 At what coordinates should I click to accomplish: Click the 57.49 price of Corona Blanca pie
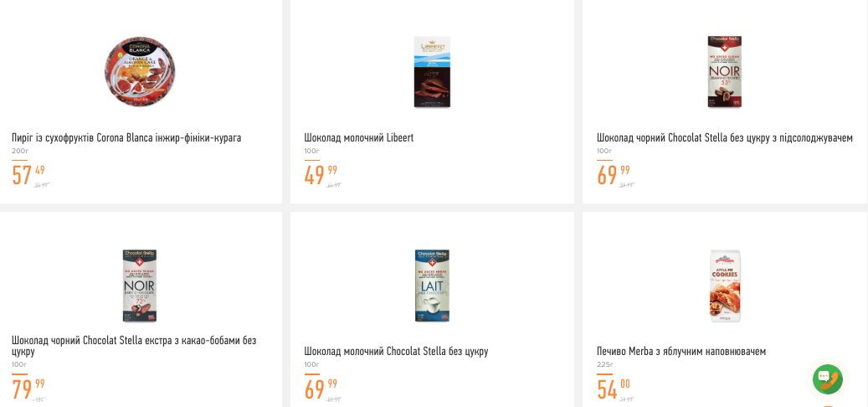[28, 175]
